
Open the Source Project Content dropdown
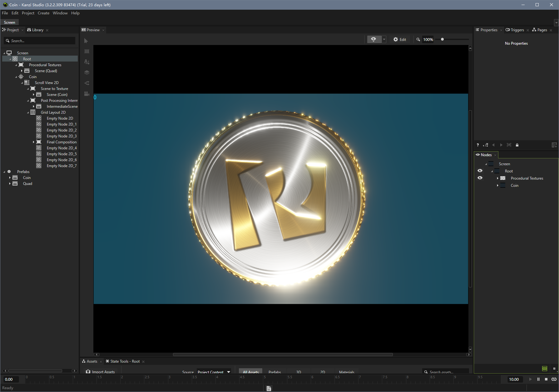point(214,372)
